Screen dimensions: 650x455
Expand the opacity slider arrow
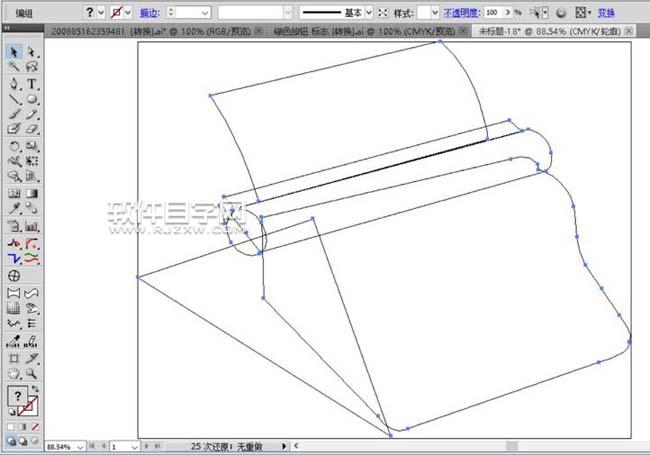507,13
